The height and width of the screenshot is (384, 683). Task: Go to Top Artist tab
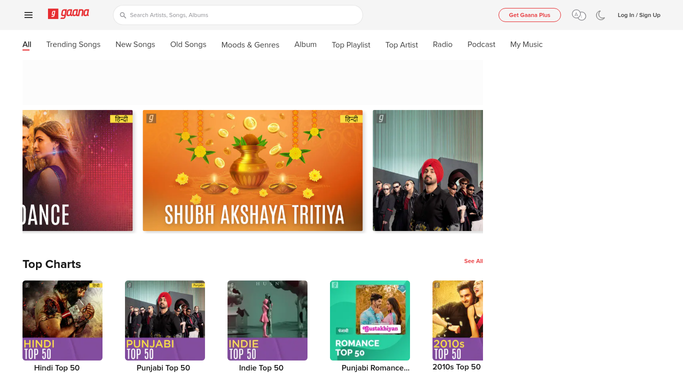pyautogui.click(x=402, y=45)
